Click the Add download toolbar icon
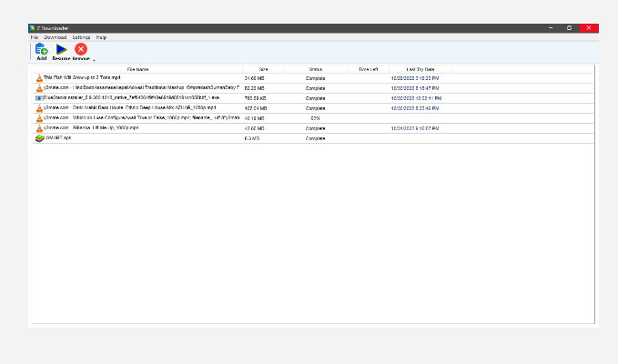 point(41,50)
